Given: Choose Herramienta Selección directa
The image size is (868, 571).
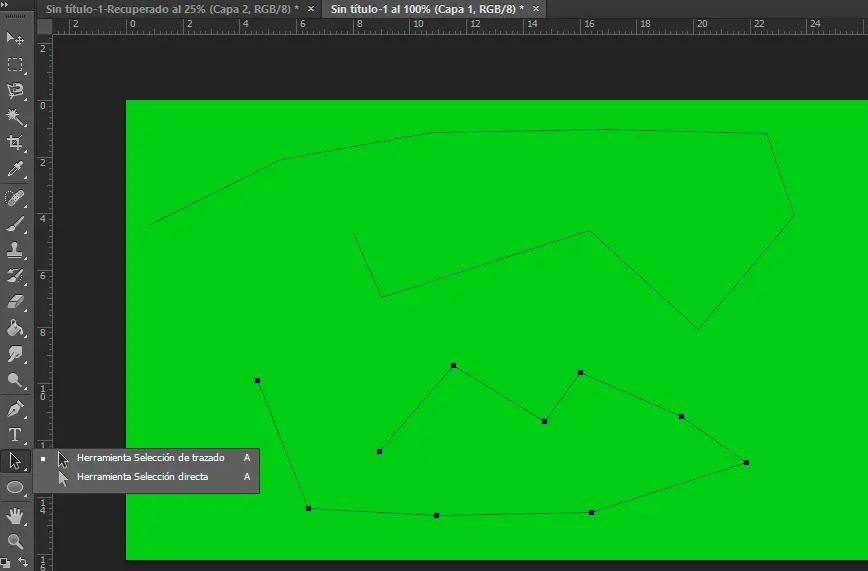Looking at the screenshot, I should (147, 477).
